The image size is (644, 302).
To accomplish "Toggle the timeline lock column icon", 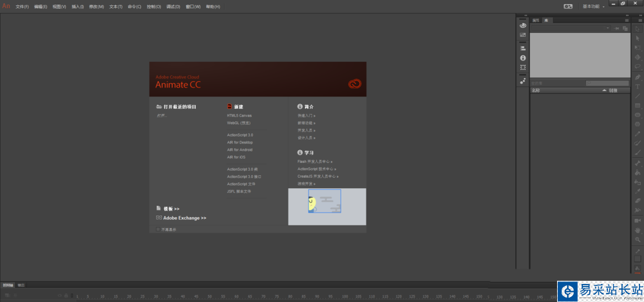I will tap(66, 296).
